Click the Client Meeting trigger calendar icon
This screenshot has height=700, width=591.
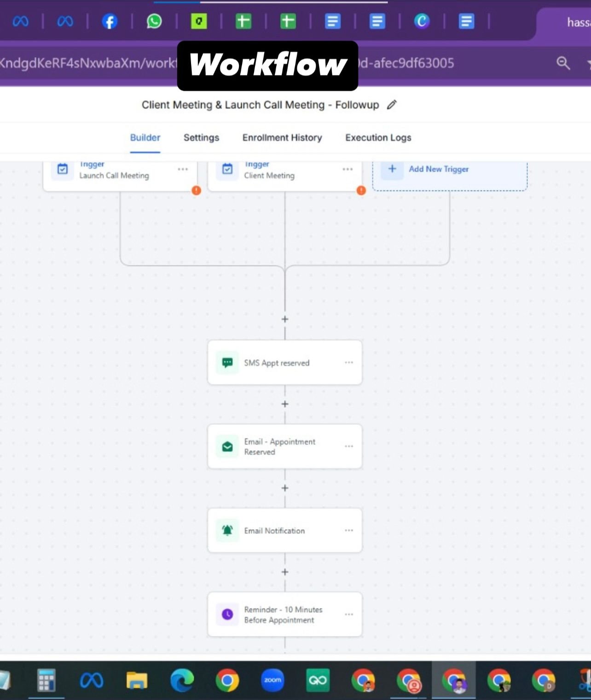[x=227, y=169]
